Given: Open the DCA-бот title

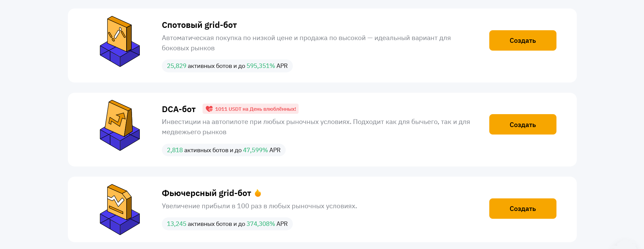Looking at the screenshot, I should click(x=179, y=109).
